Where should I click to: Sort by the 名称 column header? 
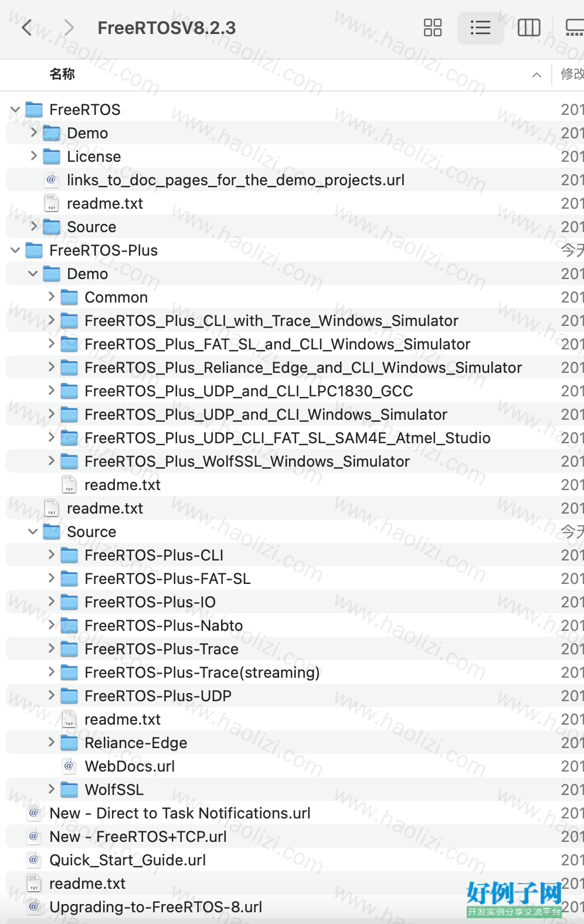(x=62, y=74)
